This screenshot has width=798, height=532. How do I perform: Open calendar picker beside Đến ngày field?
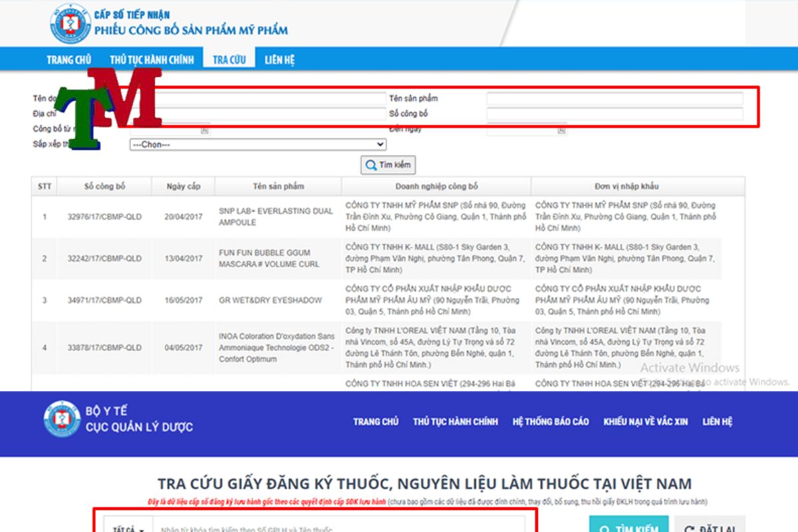click(561, 130)
